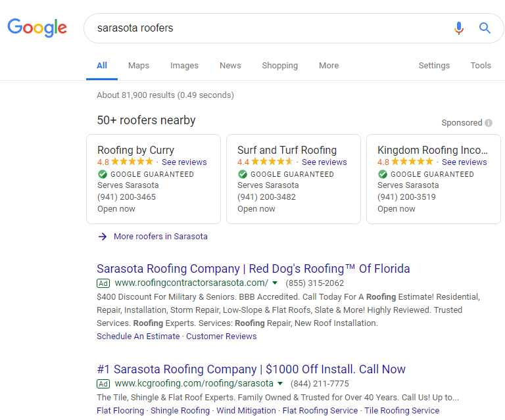Click Roofing by Curry green guaranteed badge
The width and height of the screenshot is (505, 420).
click(103, 174)
